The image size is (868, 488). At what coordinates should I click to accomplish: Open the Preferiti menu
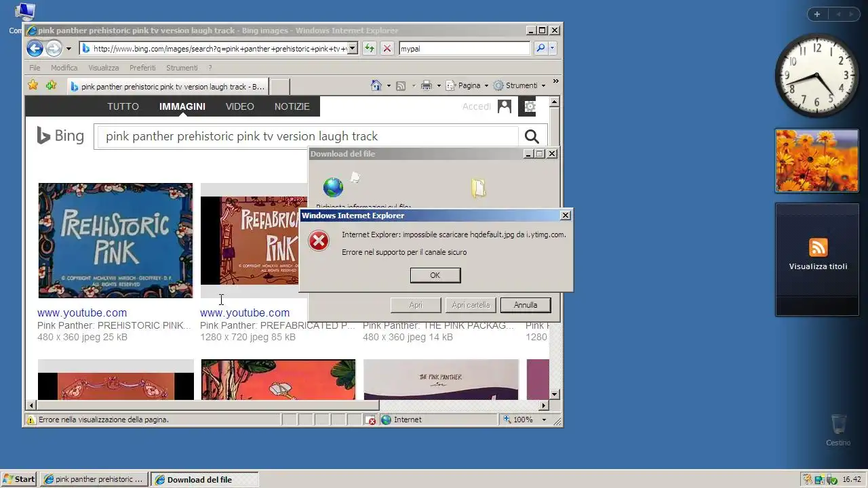click(142, 68)
